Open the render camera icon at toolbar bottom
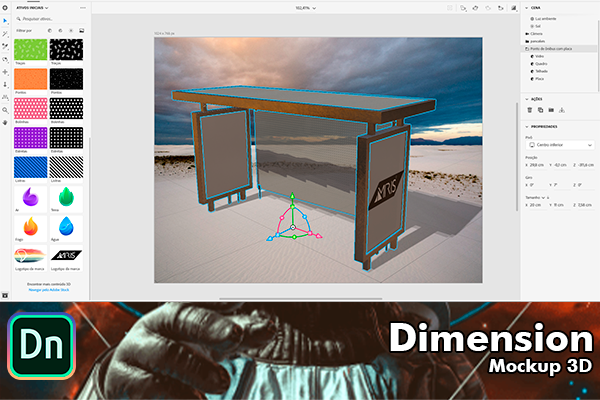This screenshot has height=400, width=600. [x=5, y=296]
